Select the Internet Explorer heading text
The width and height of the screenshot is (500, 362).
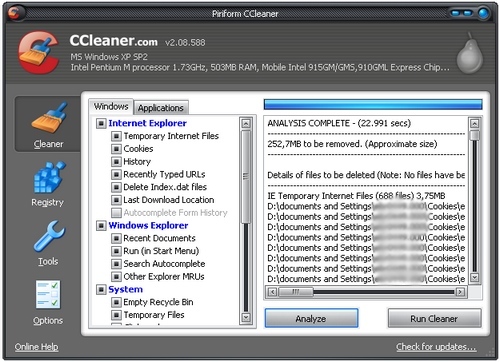[x=147, y=123]
